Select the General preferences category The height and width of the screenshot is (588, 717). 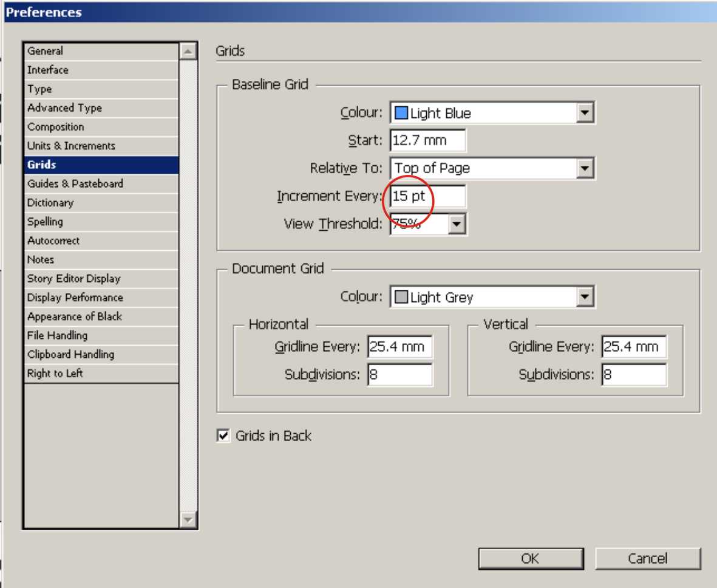[x=101, y=51]
